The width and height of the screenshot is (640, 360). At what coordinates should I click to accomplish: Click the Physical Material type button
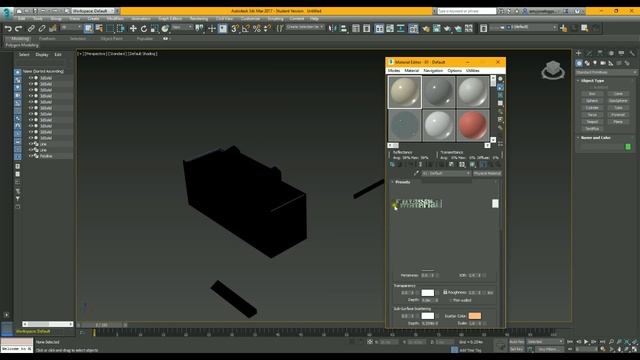point(487,173)
